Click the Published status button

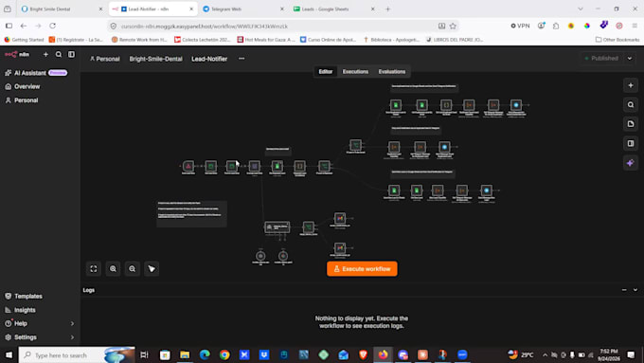pos(601,59)
